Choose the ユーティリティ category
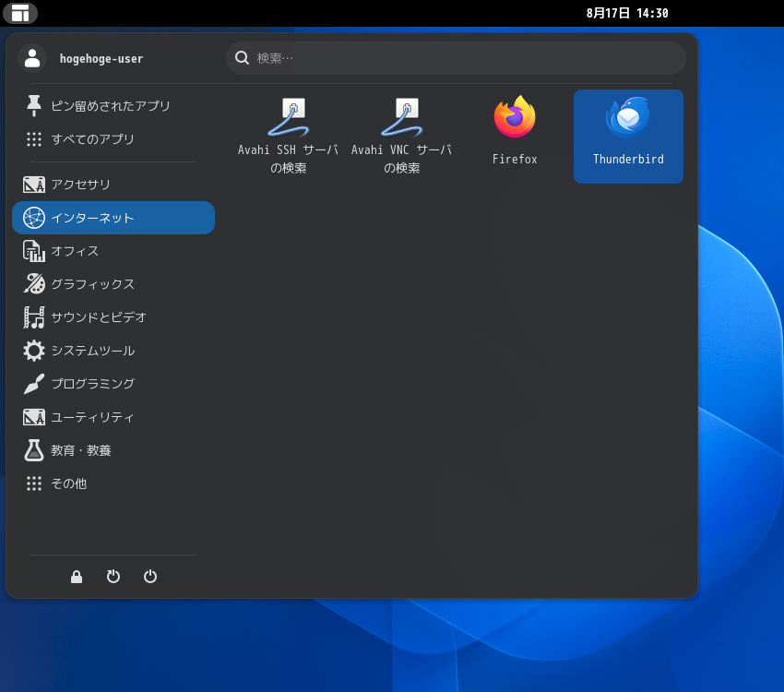The width and height of the screenshot is (784, 692). point(113,417)
